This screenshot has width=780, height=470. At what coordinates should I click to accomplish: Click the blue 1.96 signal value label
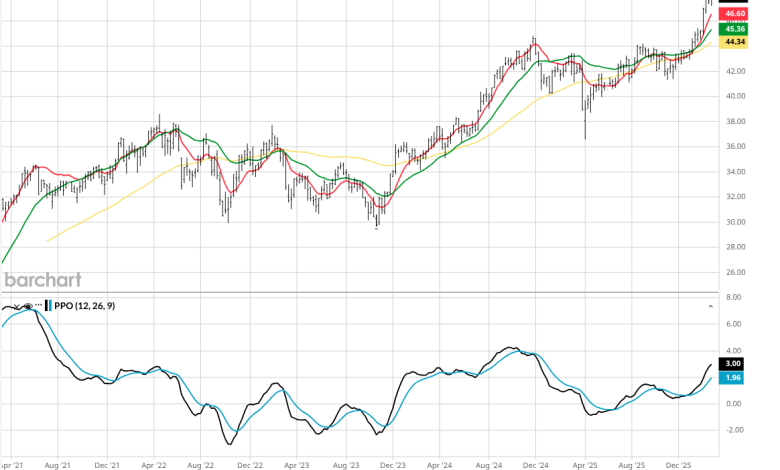coord(734,377)
